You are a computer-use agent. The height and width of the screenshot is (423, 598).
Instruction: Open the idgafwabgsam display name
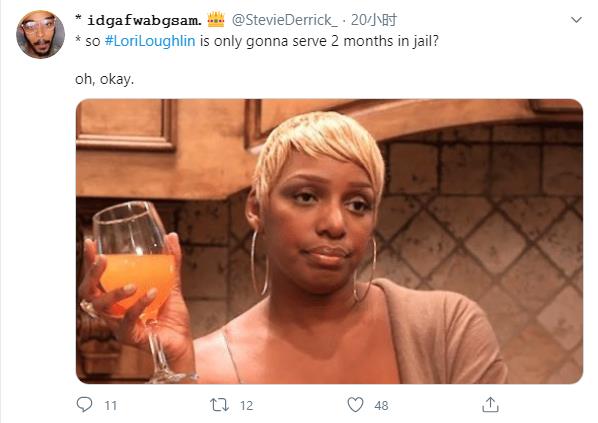pos(144,20)
